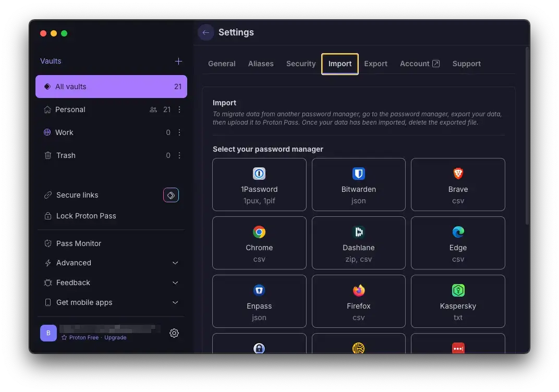The height and width of the screenshot is (392, 559).
Task: Expand the Feedback section
Action: tap(72, 283)
